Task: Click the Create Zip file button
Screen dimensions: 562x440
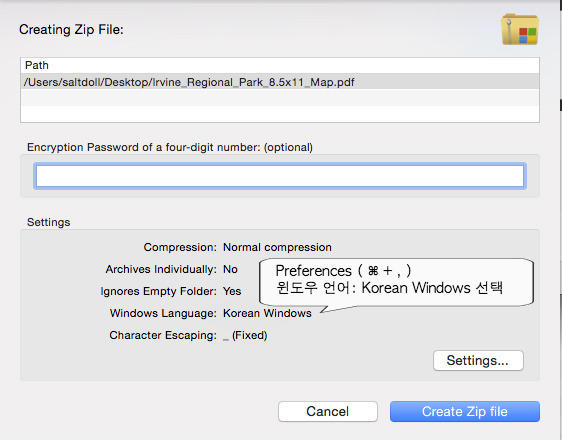Action: click(x=465, y=411)
